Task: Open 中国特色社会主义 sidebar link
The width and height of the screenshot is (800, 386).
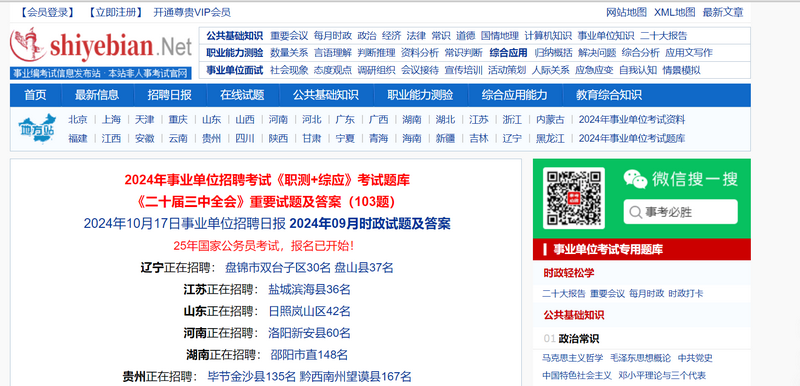Action: 577,375
